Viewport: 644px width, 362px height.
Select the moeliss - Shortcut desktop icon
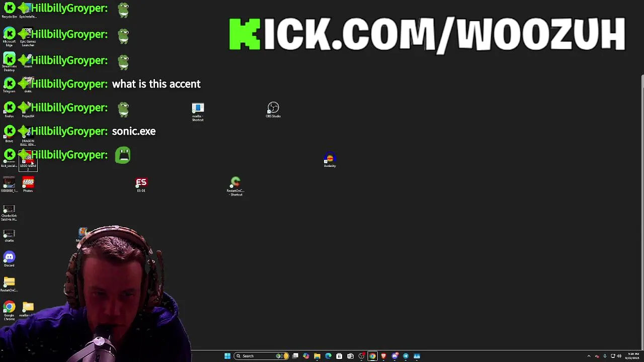coord(198,112)
